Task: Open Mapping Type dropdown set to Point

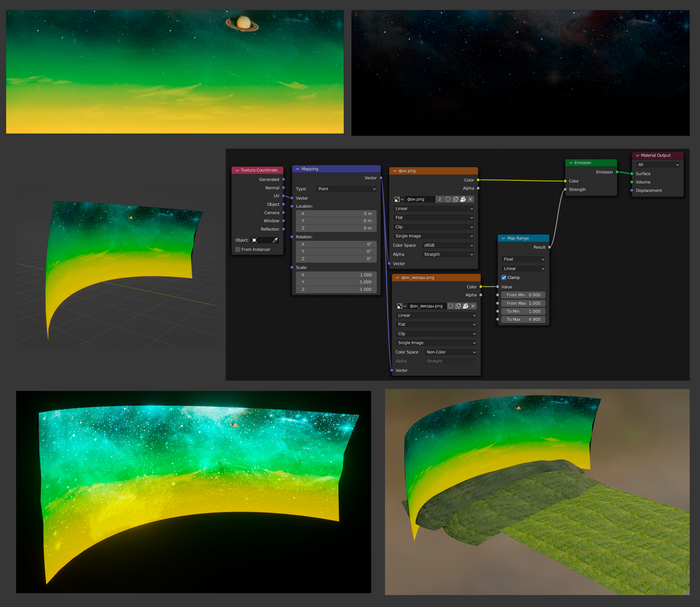Action: (345, 188)
